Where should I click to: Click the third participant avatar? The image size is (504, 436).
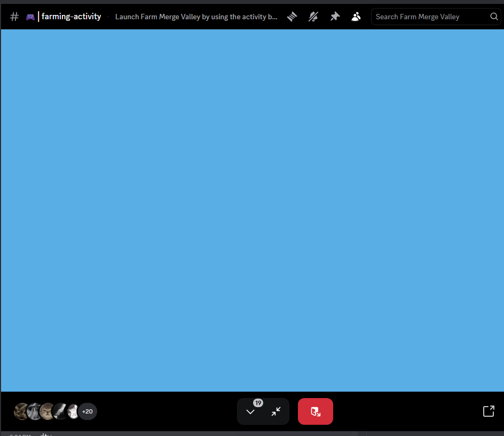pos(48,411)
